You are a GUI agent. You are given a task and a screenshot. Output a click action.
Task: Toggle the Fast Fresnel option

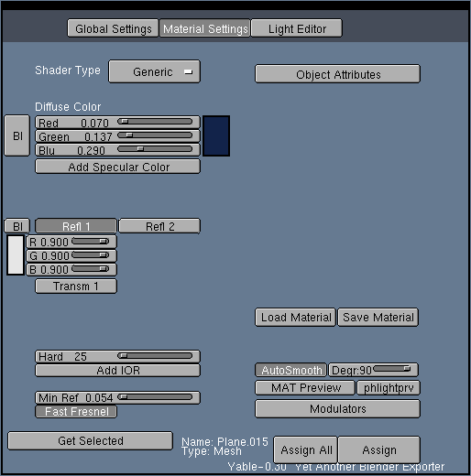pyautogui.click(x=76, y=411)
